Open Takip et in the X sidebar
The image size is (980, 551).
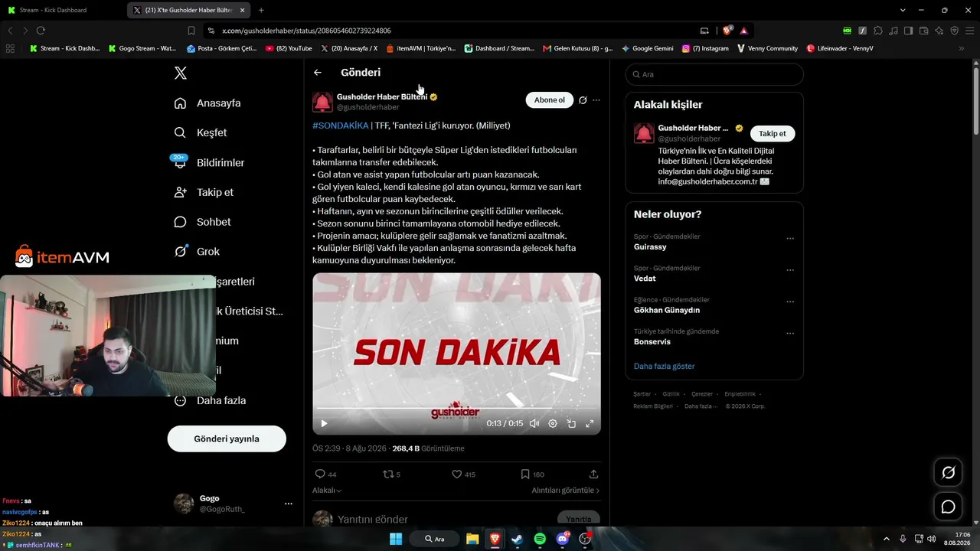204,192
